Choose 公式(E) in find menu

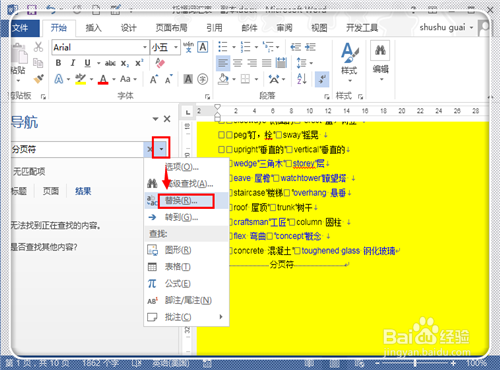pos(187,284)
